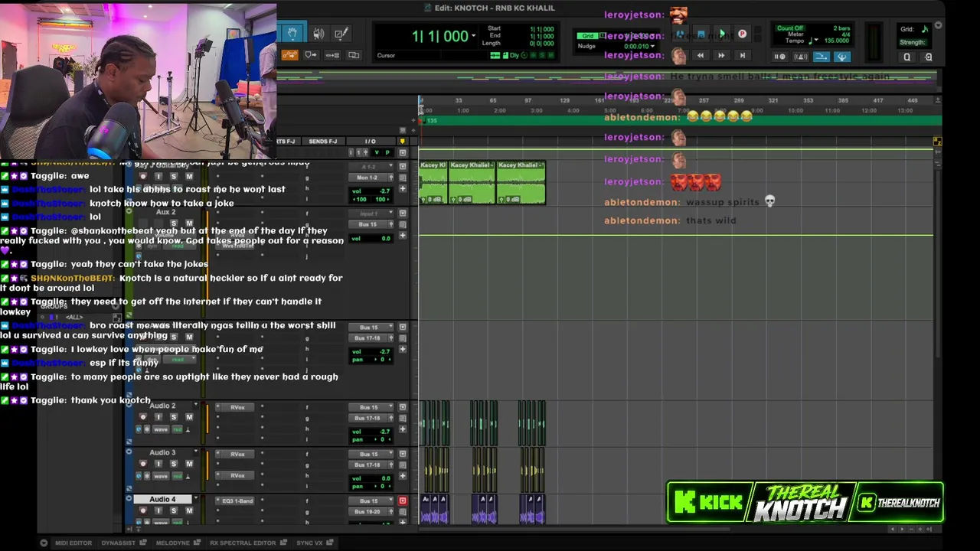The width and height of the screenshot is (980, 551).
Task: Click the pan 0 field on Audio 2
Action: [x=371, y=440]
